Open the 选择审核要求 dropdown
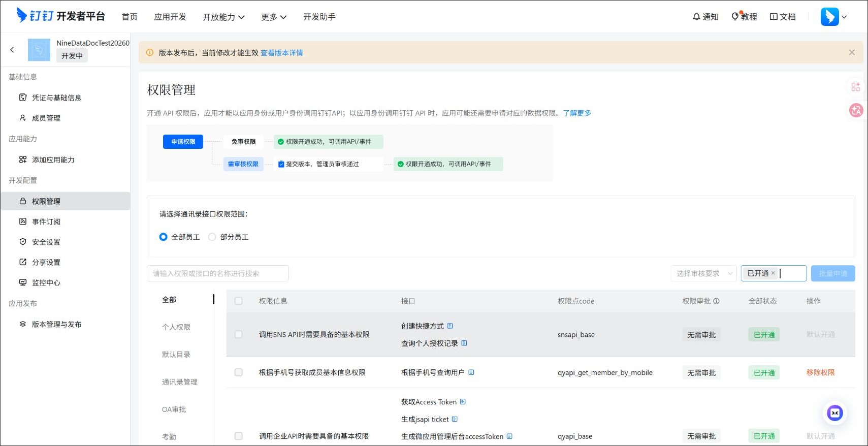The width and height of the screenshot is (868, 446). (703, 273)
